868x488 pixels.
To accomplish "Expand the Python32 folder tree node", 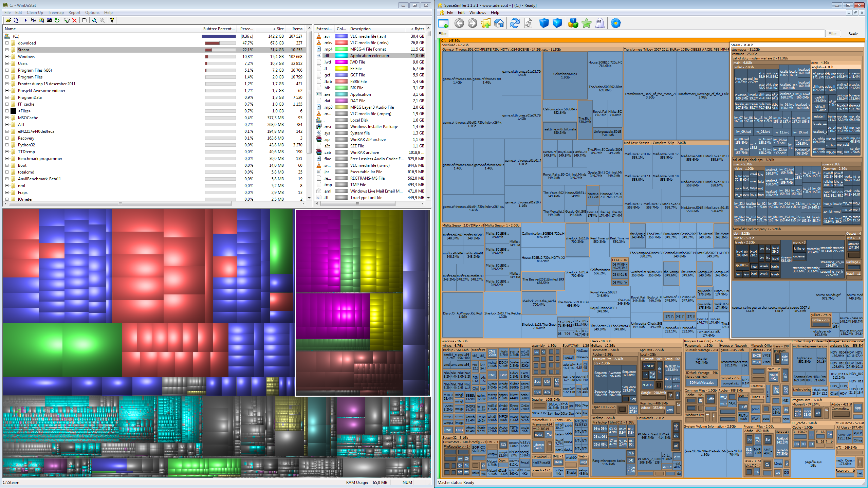I will click(x=7, y=145).
